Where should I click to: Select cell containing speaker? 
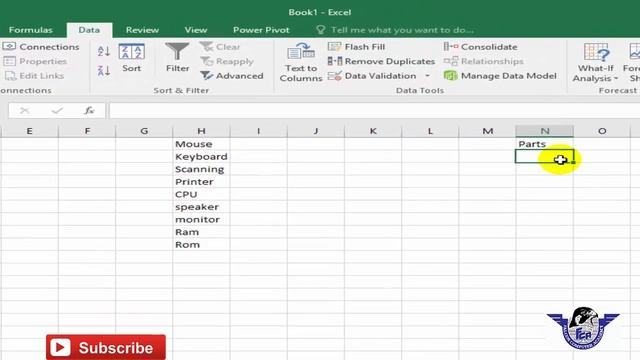[x=201, y=207]
